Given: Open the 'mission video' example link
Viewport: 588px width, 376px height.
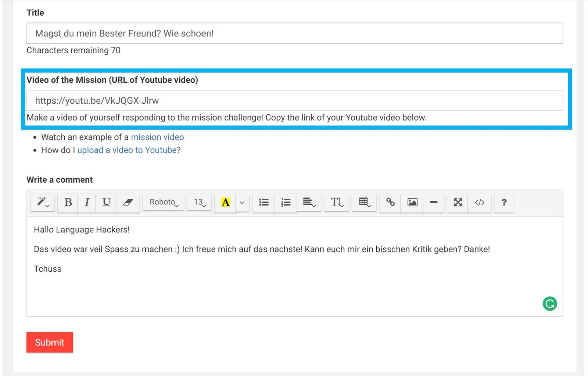Looking at the screenshot, I should (x=157, y=137).
